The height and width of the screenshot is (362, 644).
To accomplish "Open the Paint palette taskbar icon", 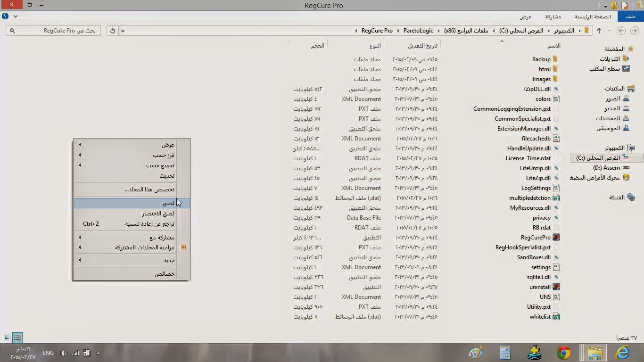I will [x=476, y=352].
